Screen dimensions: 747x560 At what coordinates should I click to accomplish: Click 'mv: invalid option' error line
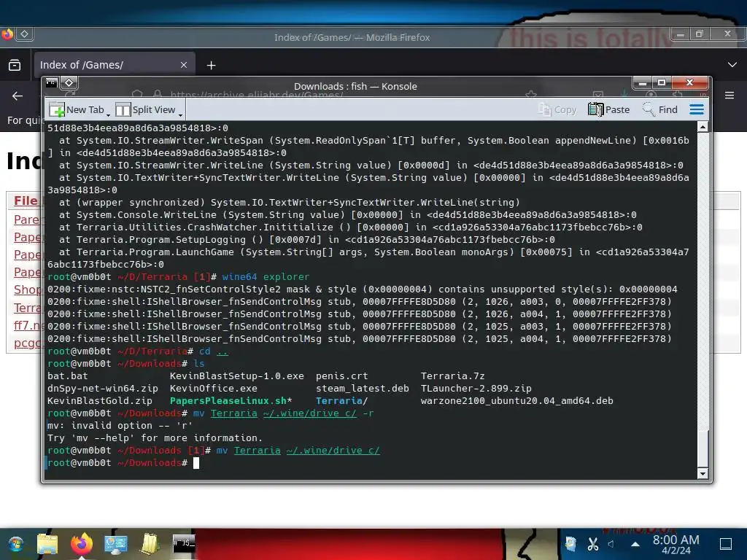(120, 426)
